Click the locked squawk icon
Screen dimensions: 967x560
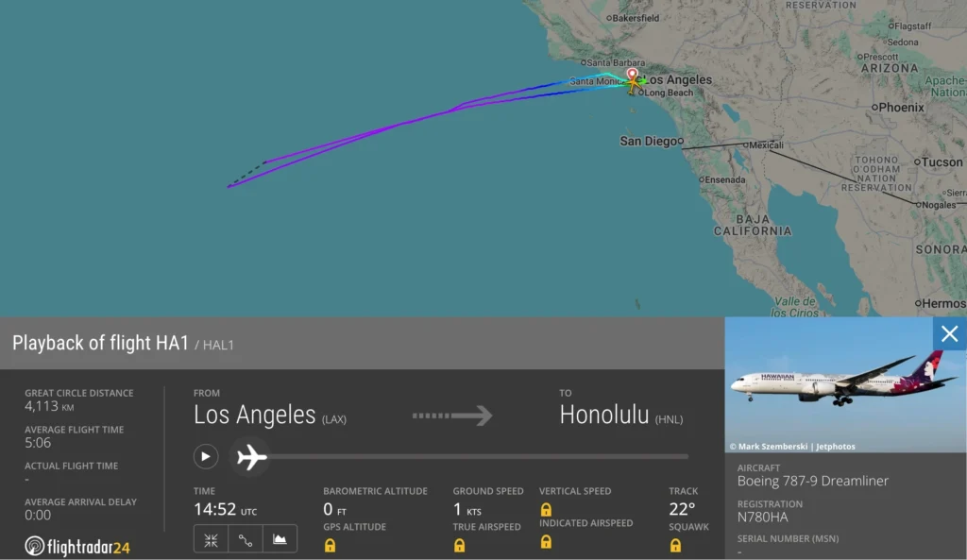tap(675, 545)
